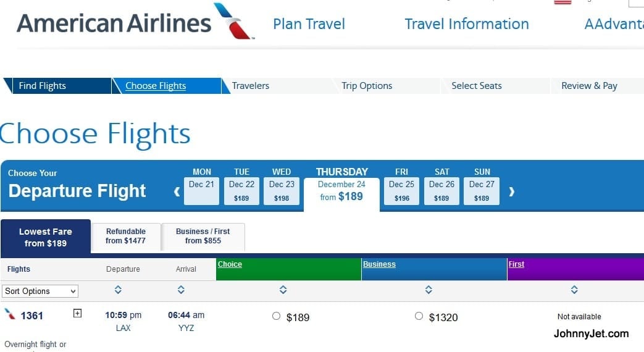The height and width of the screenshot is (352, 644).
Task: Open the Sort Options dropdown
Action: pyautogui.click(x=40, y=291)
